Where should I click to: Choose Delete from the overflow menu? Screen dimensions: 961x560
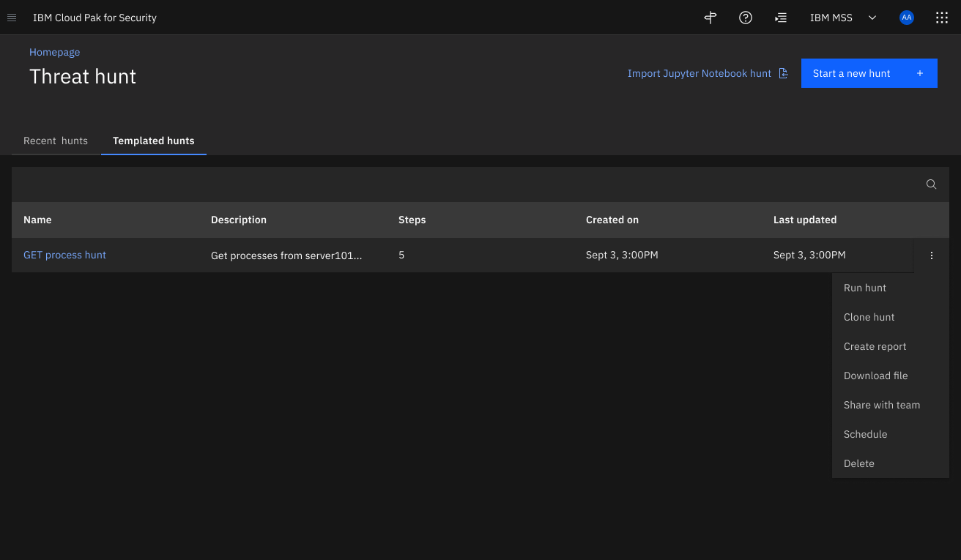(891, 463)
